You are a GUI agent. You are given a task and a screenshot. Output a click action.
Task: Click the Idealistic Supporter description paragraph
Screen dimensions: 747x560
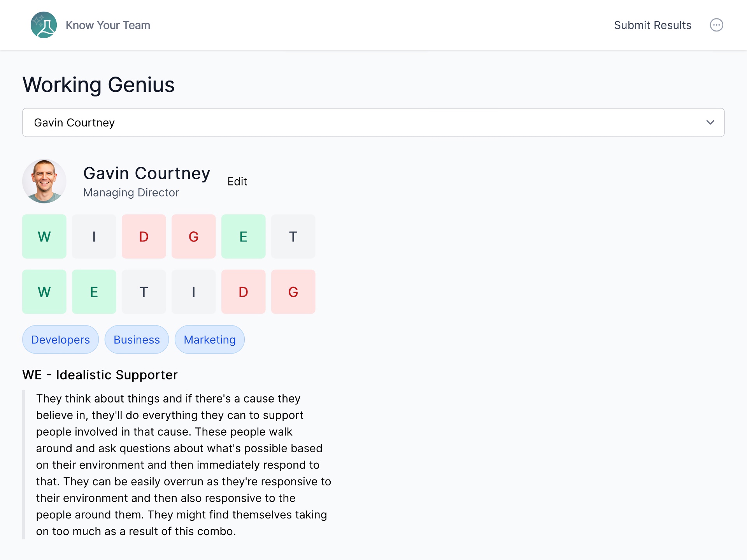184,465
